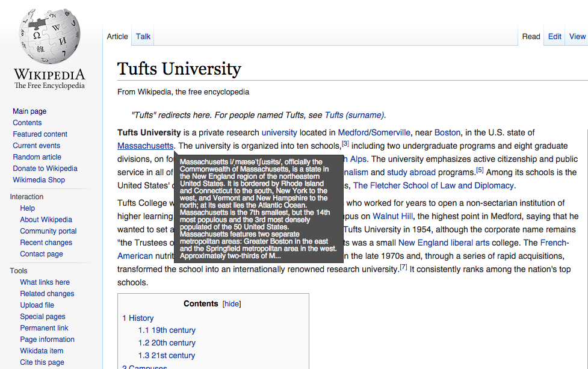Open the university article link

tap(279, 133)
